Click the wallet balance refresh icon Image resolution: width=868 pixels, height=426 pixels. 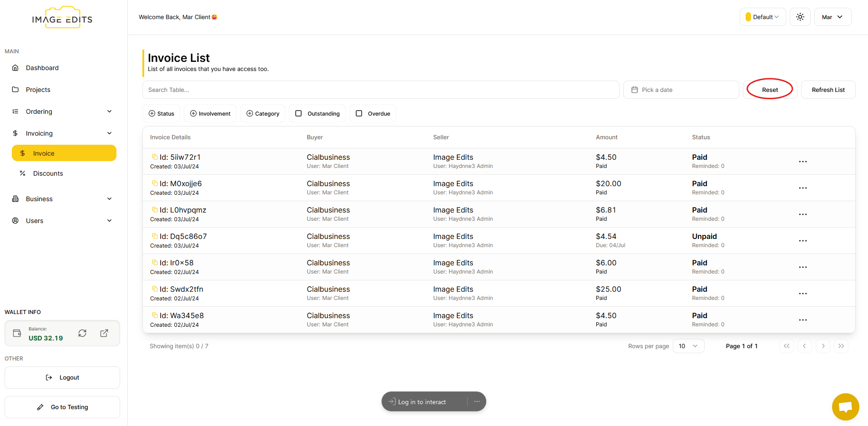click(82, 333)
